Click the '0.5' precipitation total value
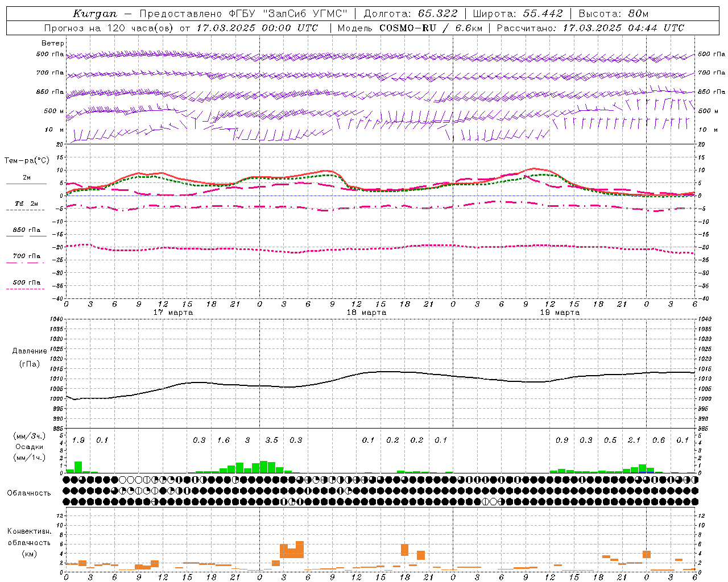The height and width of the screenshot is (582, 728). 610,440
